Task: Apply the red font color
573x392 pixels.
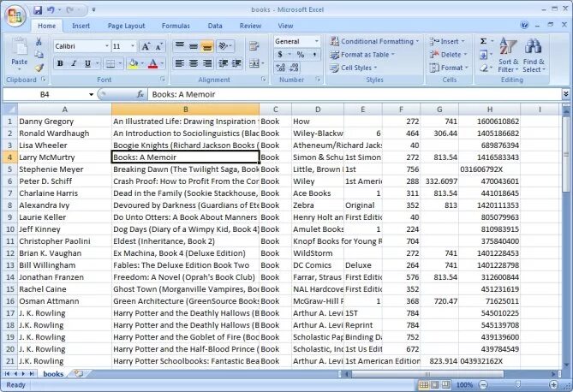Action: (x=152, y=64)
